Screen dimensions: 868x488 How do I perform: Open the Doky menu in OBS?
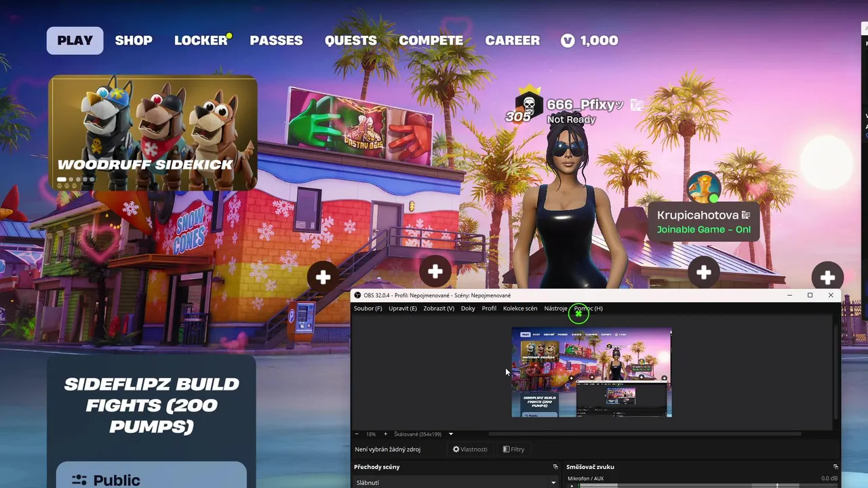click(468, 308)
